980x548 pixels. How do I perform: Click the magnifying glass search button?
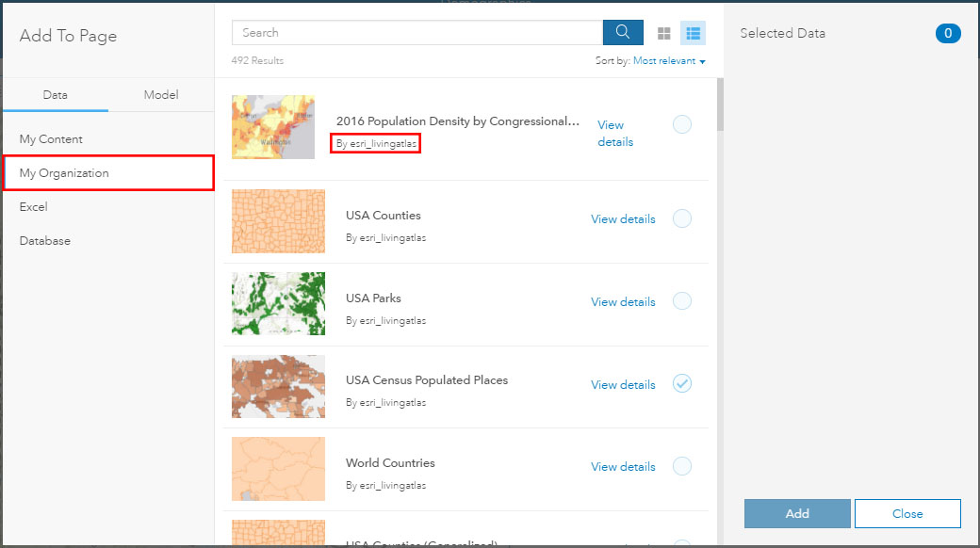(623, 32)
